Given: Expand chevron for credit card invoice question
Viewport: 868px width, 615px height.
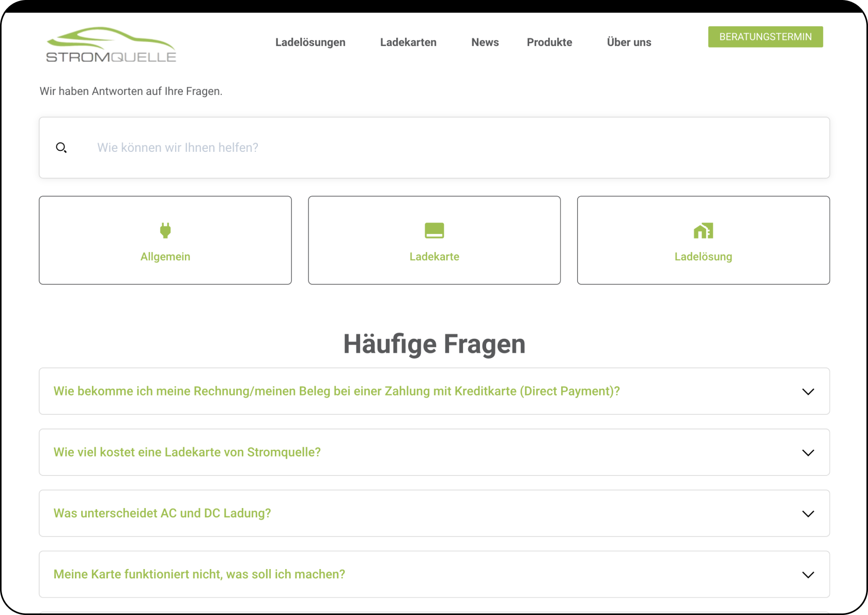Looking at the screenshot, I should pyautogui.click(x=808, y=391).
